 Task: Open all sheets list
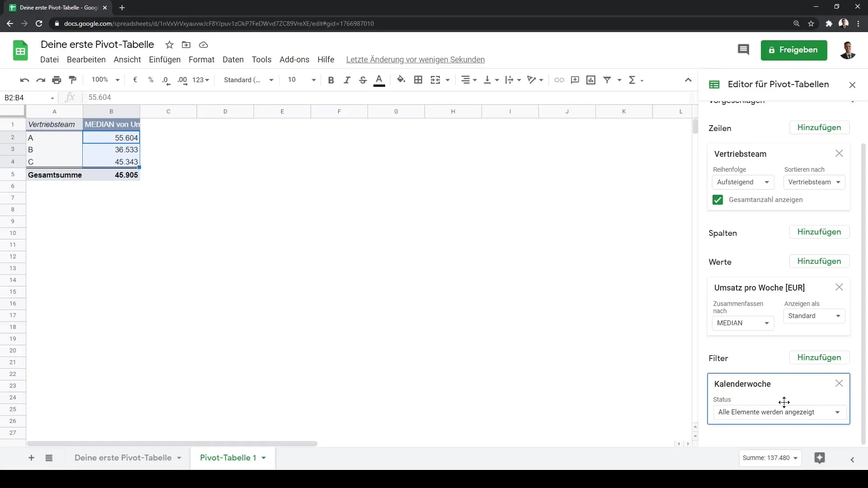tap(49, 458)
